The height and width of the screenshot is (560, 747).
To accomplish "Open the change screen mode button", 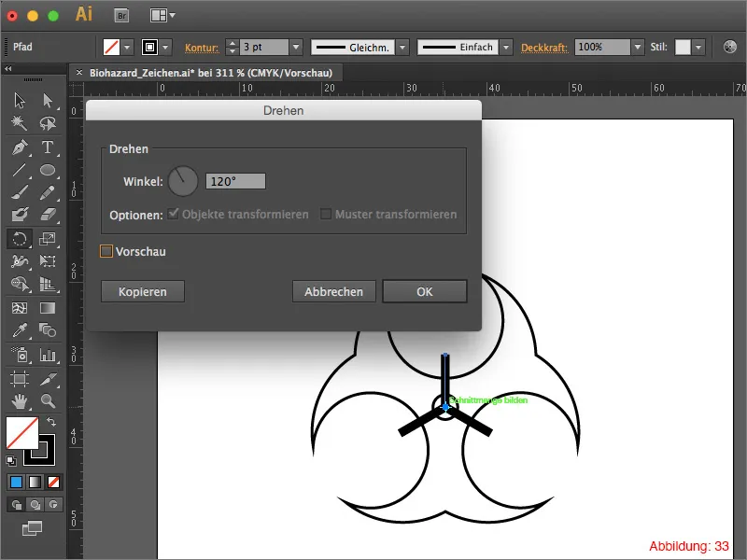I will tap(32, 528).
